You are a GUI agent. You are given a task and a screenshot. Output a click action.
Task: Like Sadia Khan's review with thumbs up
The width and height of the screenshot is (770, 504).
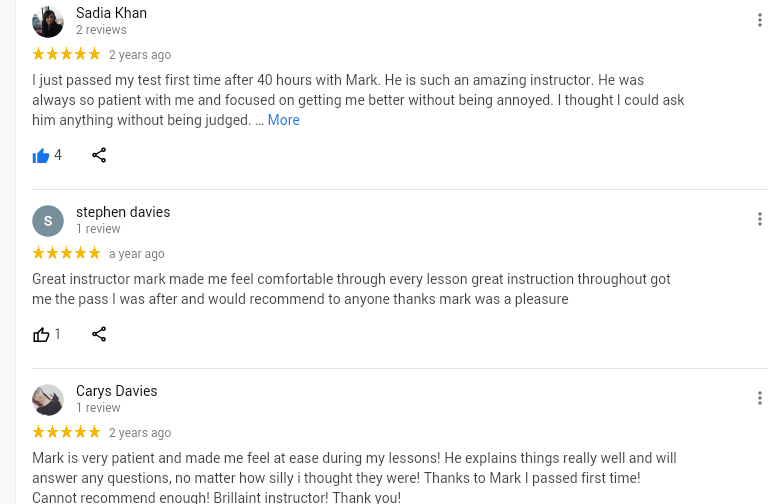[x=41, y=155]
